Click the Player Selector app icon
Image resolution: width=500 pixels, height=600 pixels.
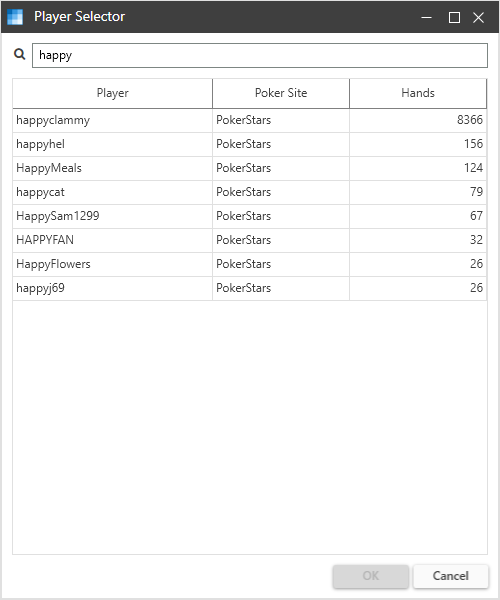[15, 17]
